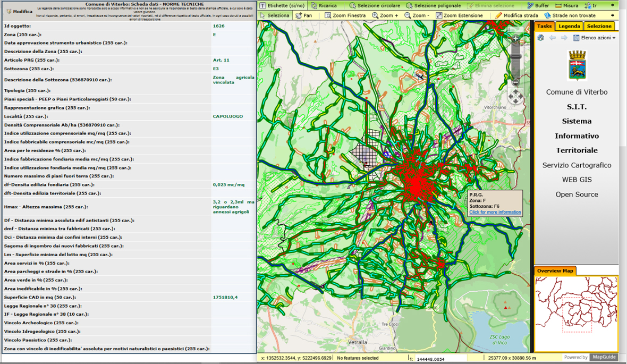
Task: Click the greyed Elimina selezione button
Action: click(490, 6)
